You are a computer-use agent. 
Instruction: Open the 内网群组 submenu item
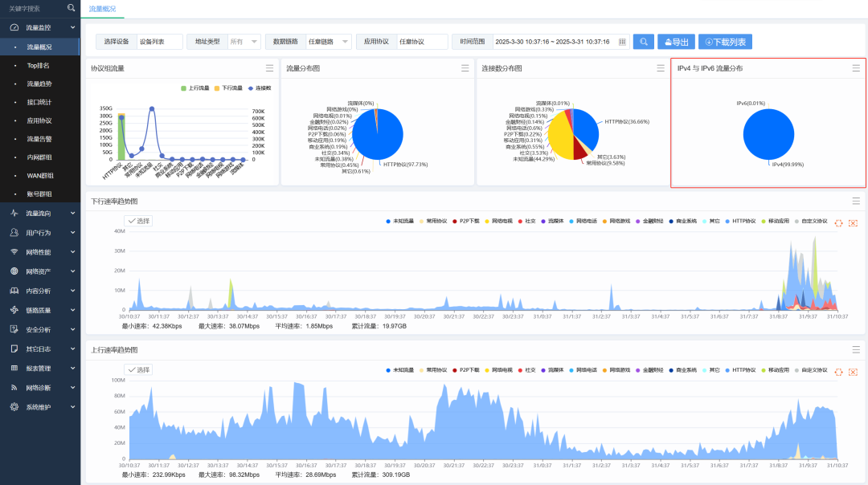coord(40,157)
